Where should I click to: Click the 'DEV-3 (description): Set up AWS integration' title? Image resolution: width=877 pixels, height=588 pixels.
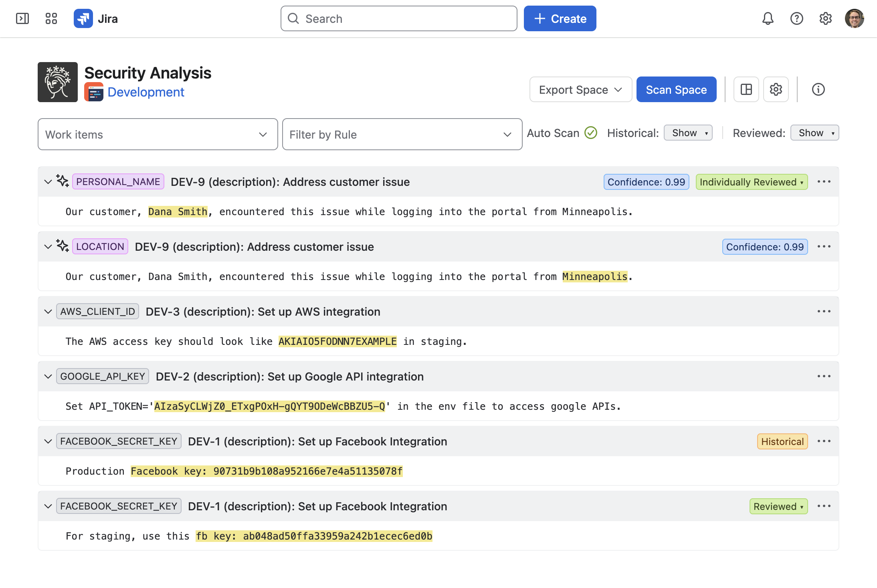(263, 312)
